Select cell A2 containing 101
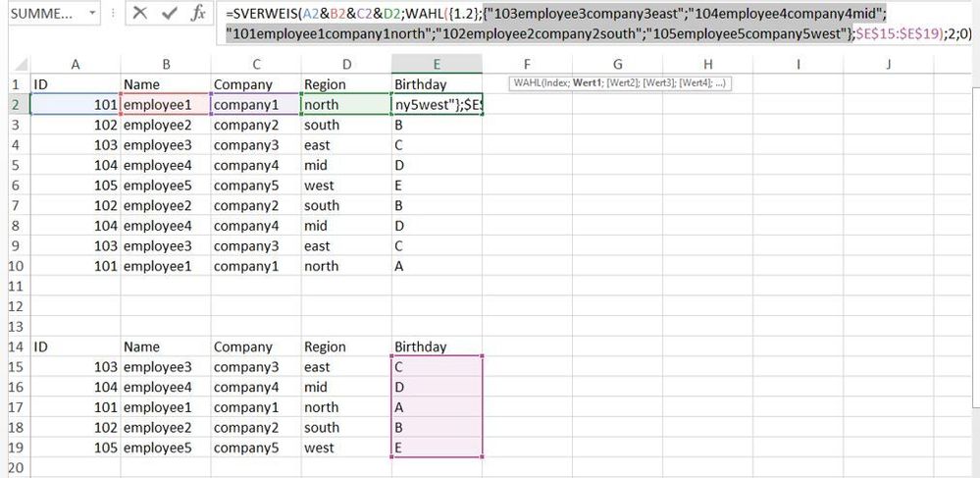 click(76, 104)
